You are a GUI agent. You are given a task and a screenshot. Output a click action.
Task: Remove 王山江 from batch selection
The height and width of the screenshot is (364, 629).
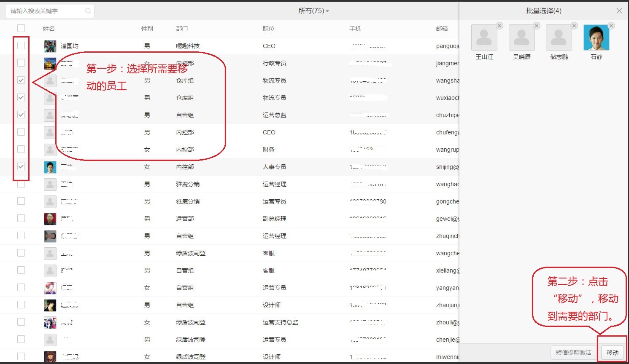click(x=499, y=26)
